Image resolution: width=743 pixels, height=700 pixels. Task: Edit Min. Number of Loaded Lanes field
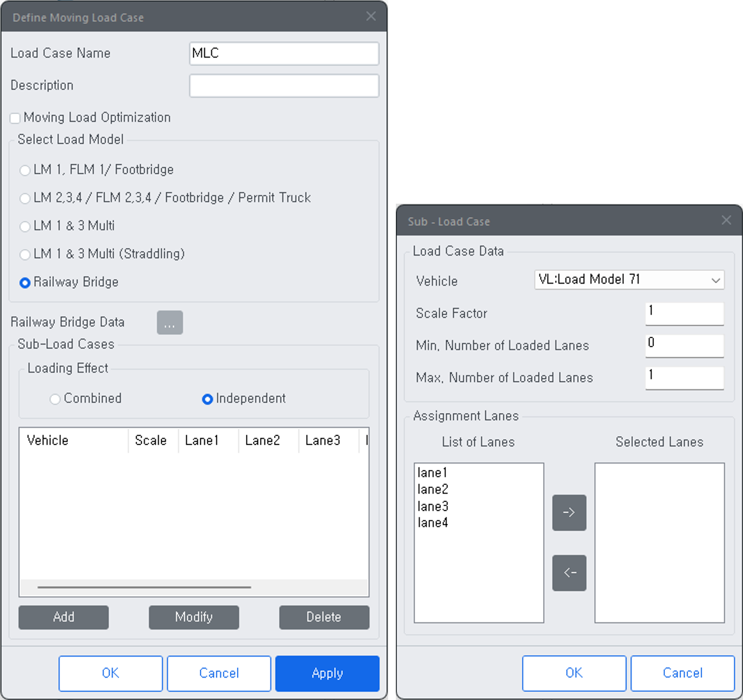pyautogui.click(x=684, y=346)
